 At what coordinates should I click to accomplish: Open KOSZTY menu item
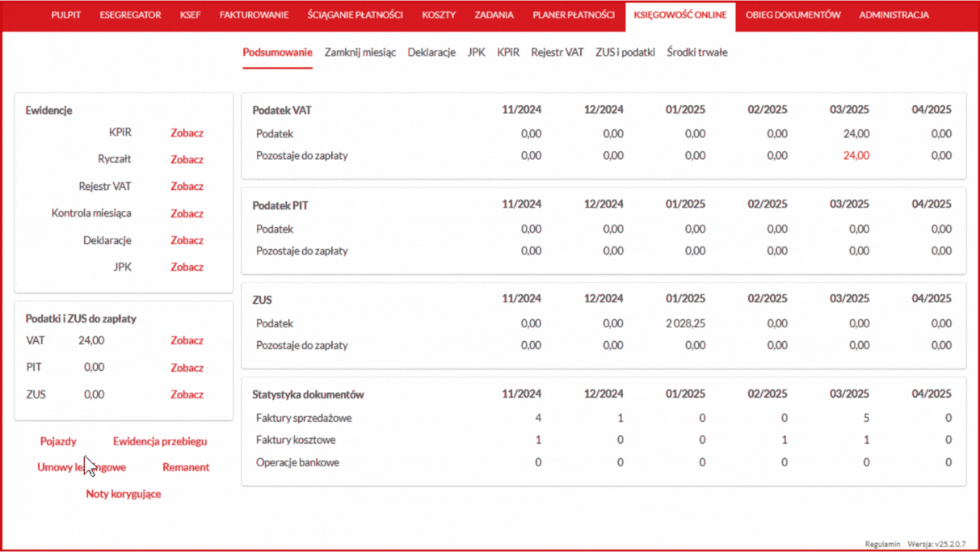439,15
